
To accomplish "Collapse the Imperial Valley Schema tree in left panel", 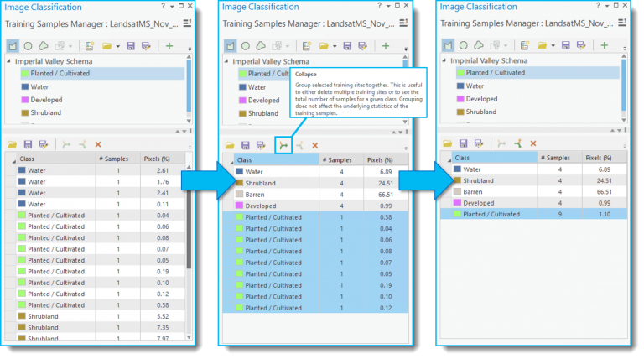I will [8, 61].
